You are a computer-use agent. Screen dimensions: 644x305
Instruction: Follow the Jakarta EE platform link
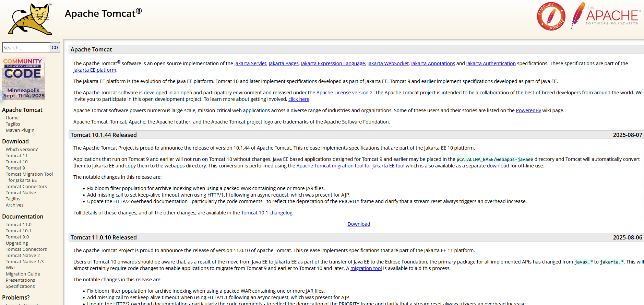click(x=95, y=70)
